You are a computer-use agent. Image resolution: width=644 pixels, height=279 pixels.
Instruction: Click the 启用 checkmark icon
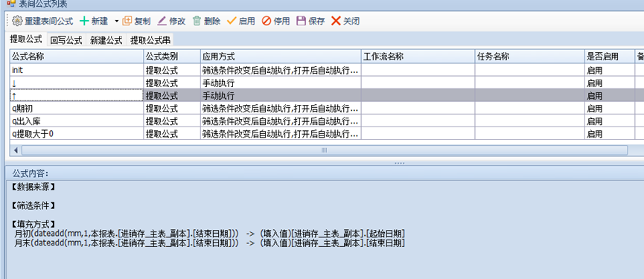click(232, 21)
